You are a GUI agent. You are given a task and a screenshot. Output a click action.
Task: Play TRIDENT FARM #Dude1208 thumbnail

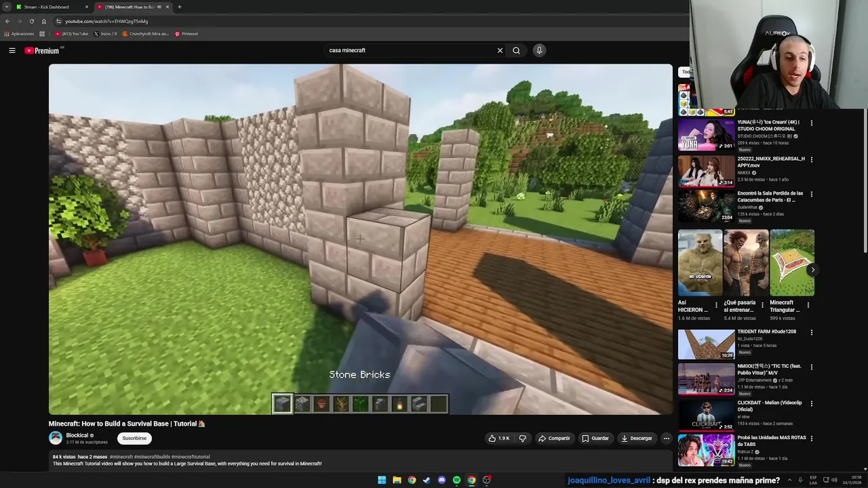(x=706, y=344)
